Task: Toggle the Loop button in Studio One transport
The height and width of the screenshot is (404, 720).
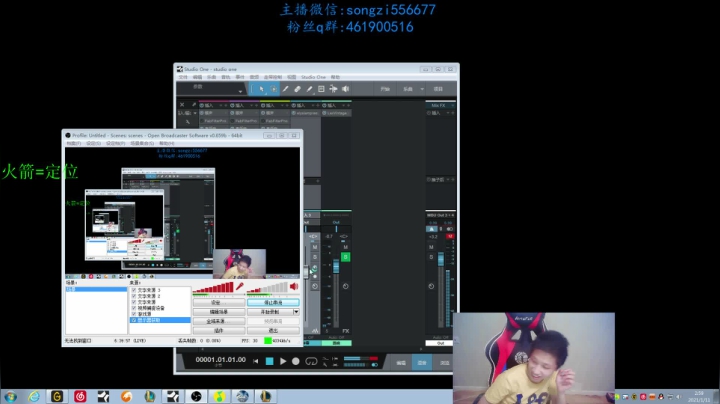Action: [x=311, y=361]
